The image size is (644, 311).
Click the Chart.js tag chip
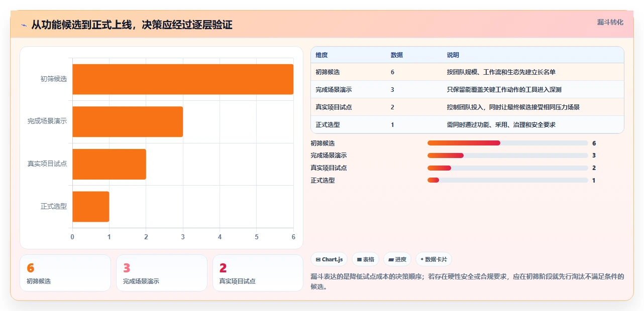(329, 259)
